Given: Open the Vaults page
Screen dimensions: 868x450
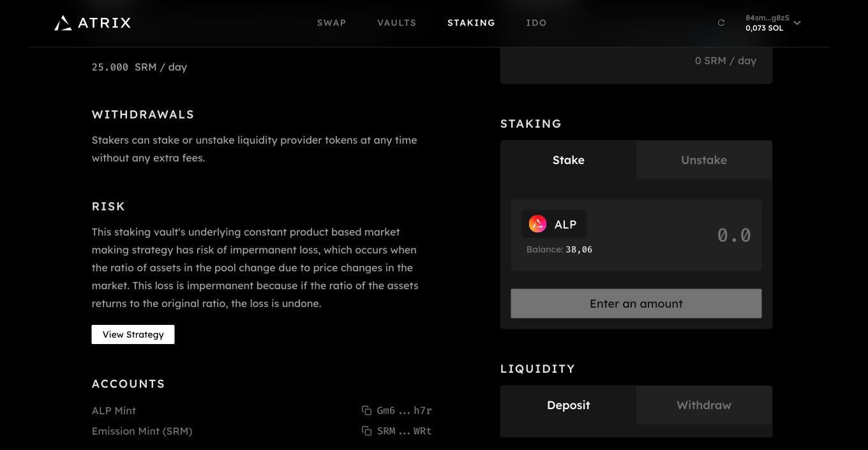Looking at the screenshot, I should tap(396, 23).
